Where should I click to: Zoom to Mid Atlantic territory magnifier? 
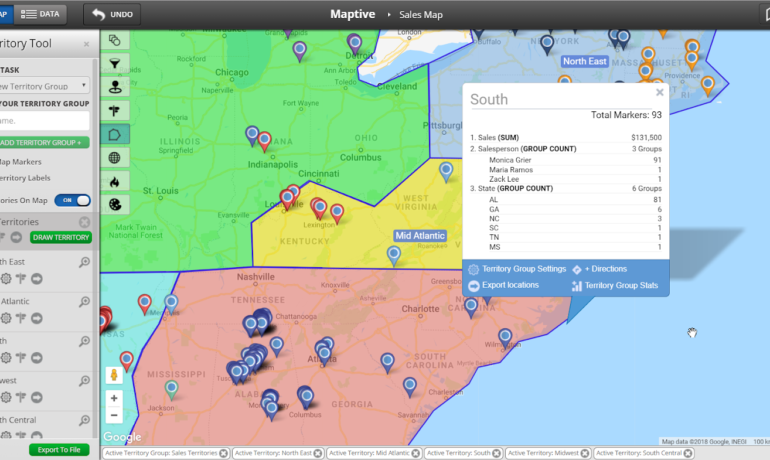(x=84, y=301)
